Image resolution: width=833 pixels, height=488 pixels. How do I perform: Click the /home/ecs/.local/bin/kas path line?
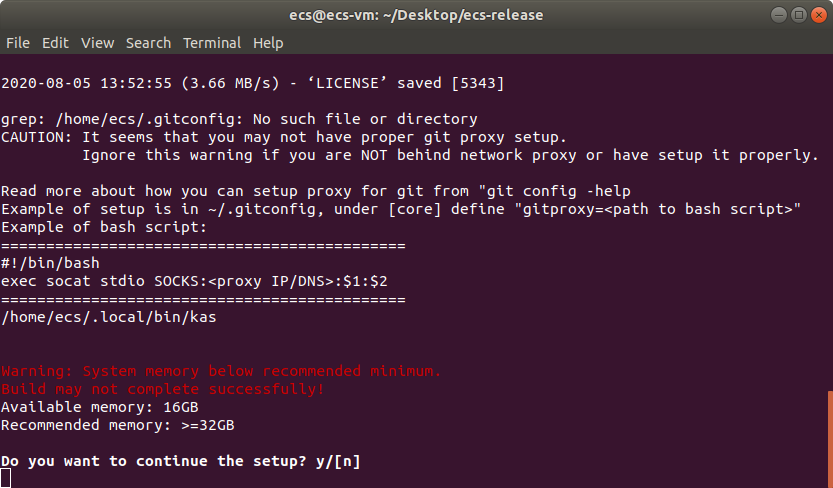(x=109, y=318)
